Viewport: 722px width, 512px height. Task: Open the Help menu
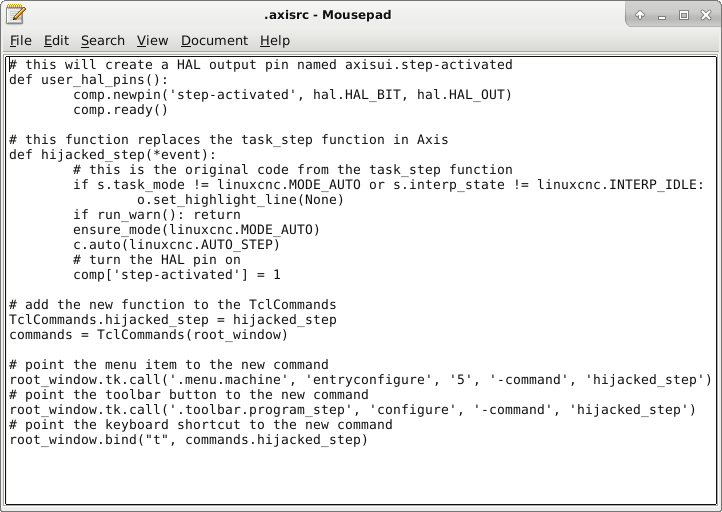tap(274, 40)
